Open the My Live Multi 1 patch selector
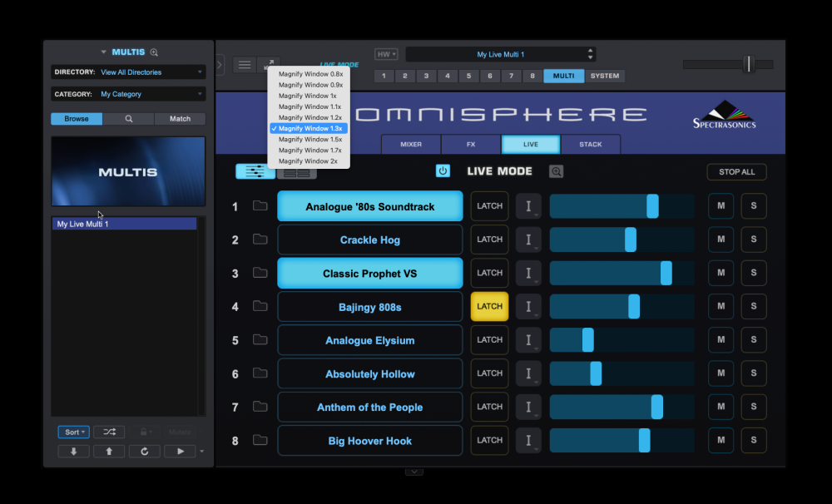This screenshot has width=832, height=504. coord(500,54)
